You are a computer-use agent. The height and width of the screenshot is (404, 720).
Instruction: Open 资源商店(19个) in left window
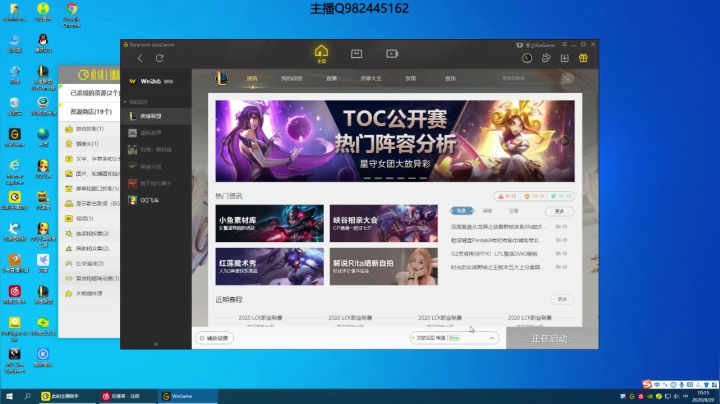90,112
